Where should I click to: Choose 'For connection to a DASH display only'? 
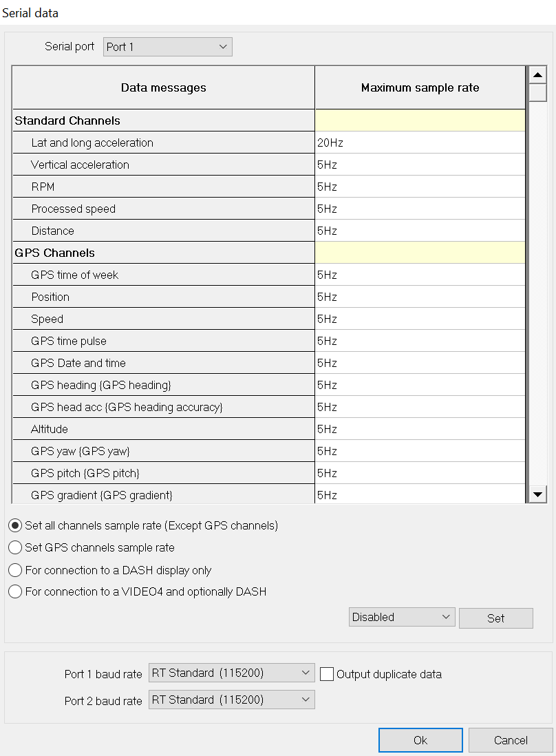click(15, 570)
